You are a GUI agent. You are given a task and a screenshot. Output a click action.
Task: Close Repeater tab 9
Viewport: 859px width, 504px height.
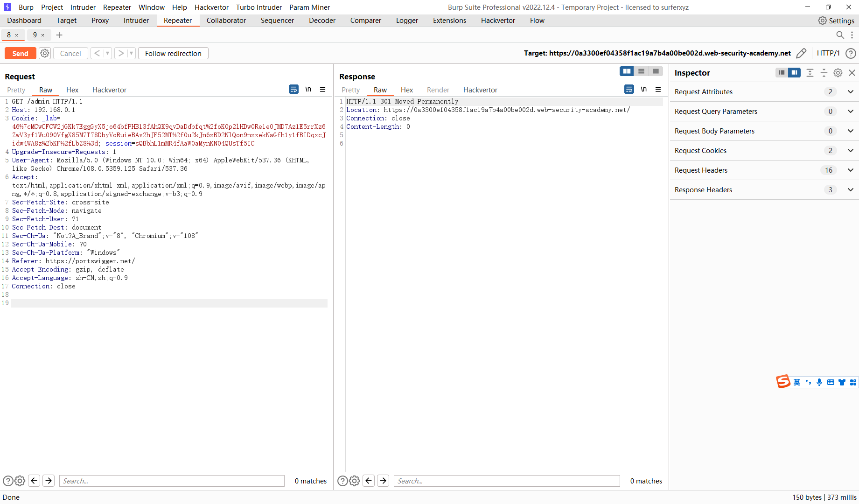tap(43, 35)
